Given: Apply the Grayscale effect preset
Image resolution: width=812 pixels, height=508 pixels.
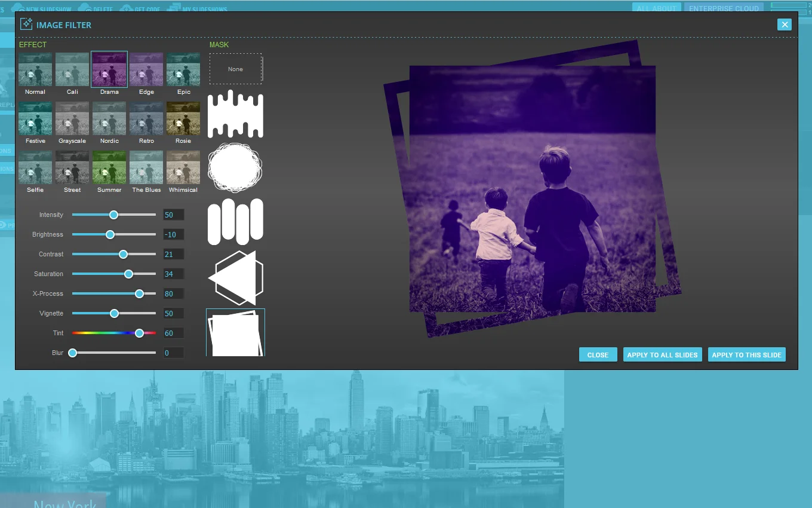Looking at the screenshot, I should pos(72,118).
